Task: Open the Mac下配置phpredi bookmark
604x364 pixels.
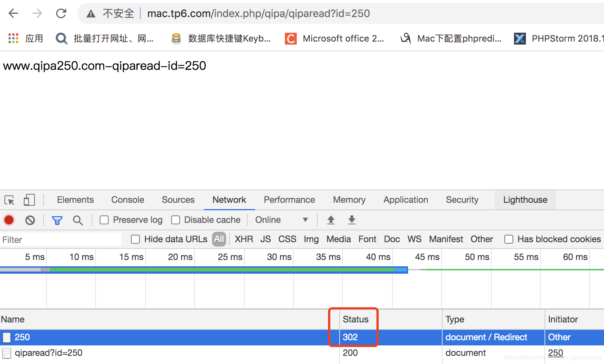Action: (x=451, y=38)
